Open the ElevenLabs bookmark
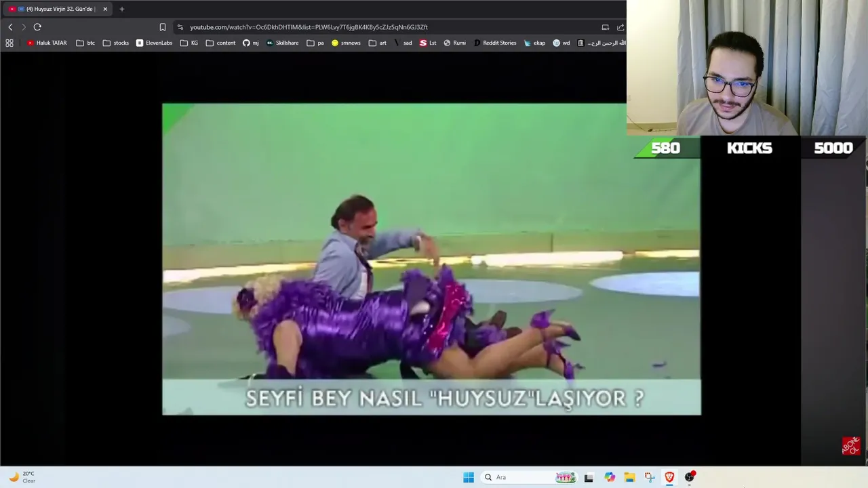 tap(154, 43)
